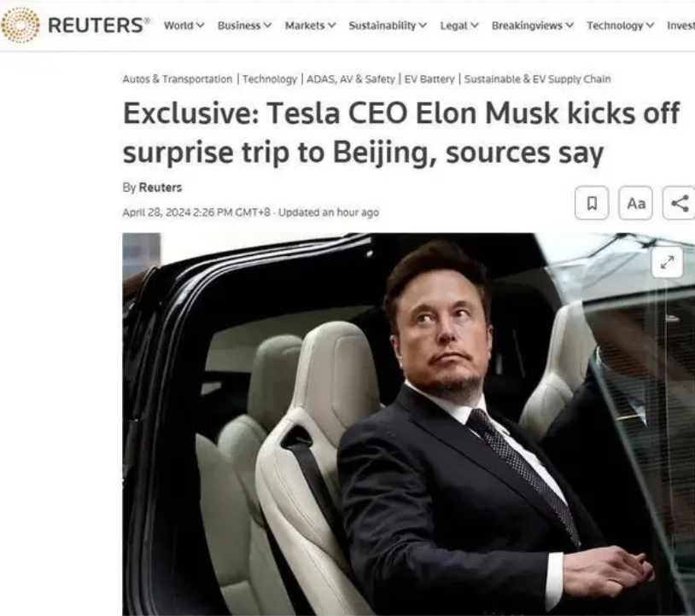The height and width of the screenshot is (616, 695).
Task: Share the article using the share icon
Action: pyautogui.click(x=679, y=203)
